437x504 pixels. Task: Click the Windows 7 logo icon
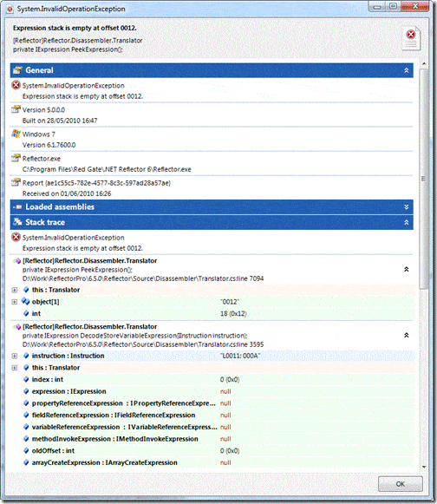16,134
